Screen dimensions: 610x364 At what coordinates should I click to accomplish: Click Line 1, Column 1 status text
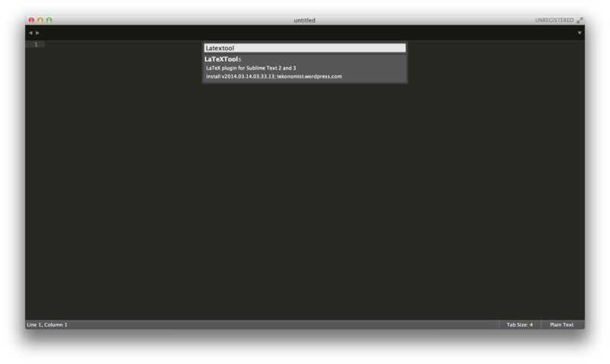47,324
